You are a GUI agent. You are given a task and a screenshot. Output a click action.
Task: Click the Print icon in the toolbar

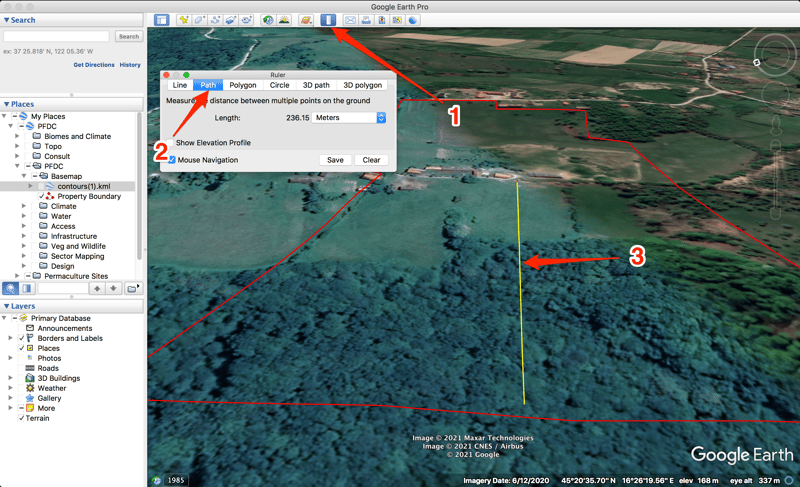(366, 20)
